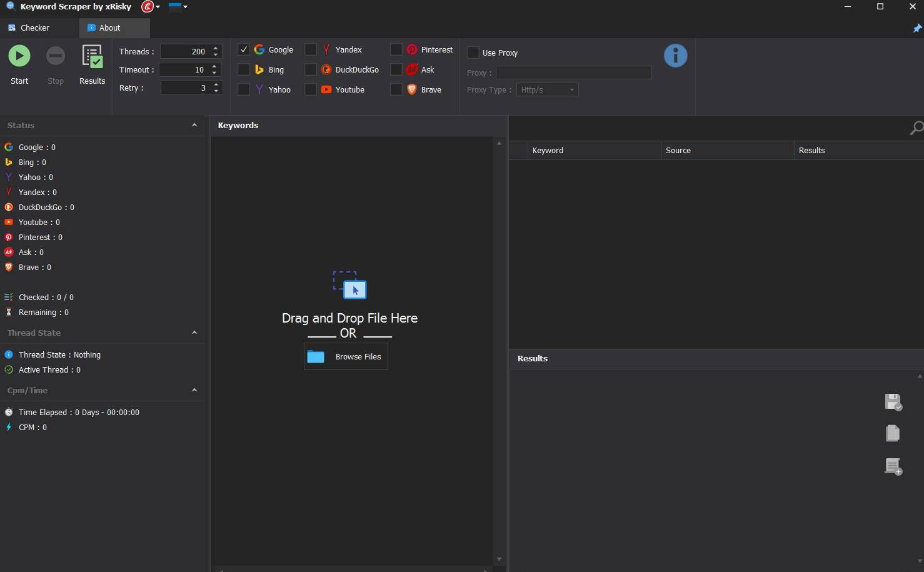This screenshot has width=924, height=572.
Task: Uncheck the Google checkbox
Action: [x=244, y=49]
